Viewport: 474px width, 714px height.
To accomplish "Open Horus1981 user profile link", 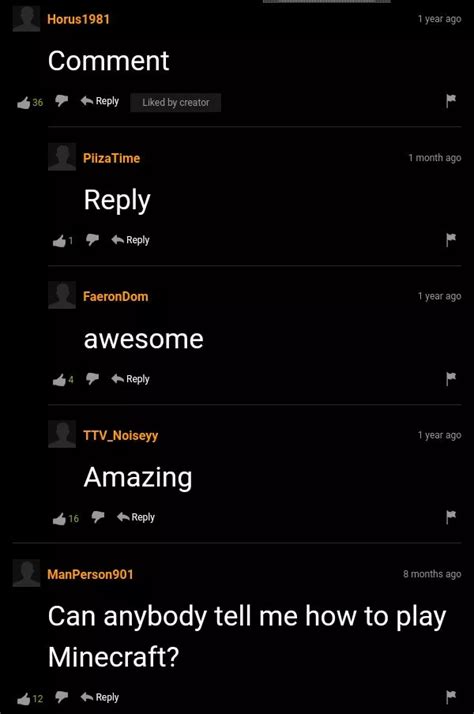I will tap(78, 19).
